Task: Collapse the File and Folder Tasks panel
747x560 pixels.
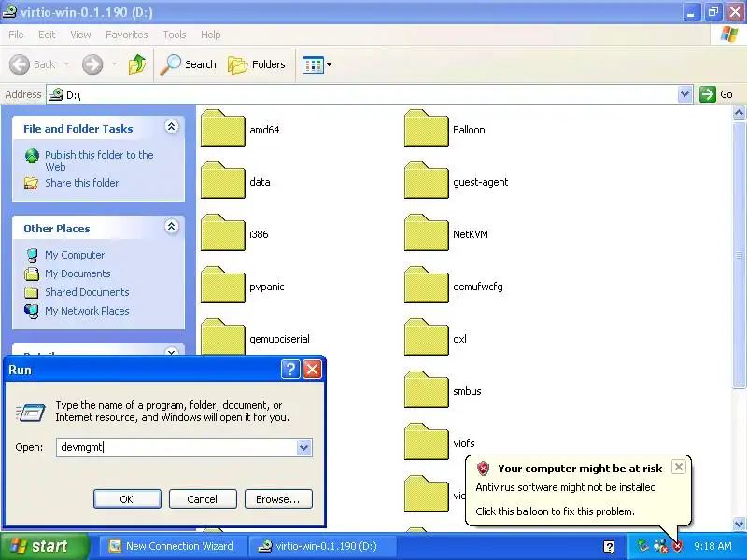Action: (x=172, y=127)
